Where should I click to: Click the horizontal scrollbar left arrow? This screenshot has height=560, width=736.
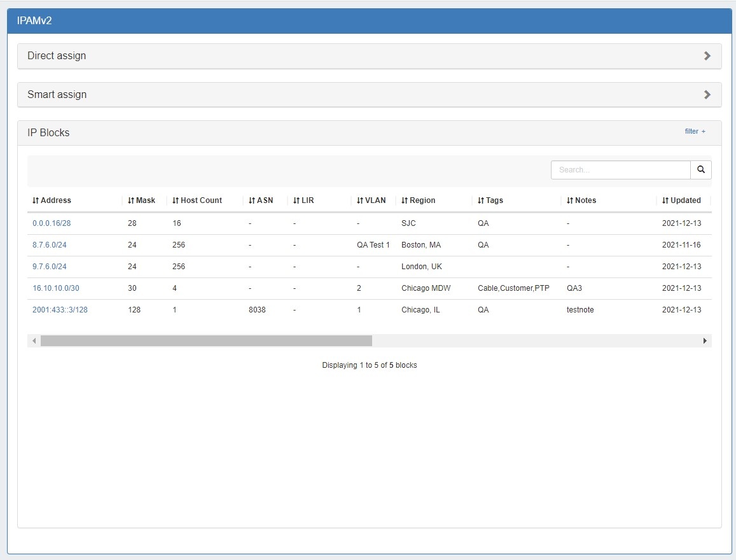point(34,341)
